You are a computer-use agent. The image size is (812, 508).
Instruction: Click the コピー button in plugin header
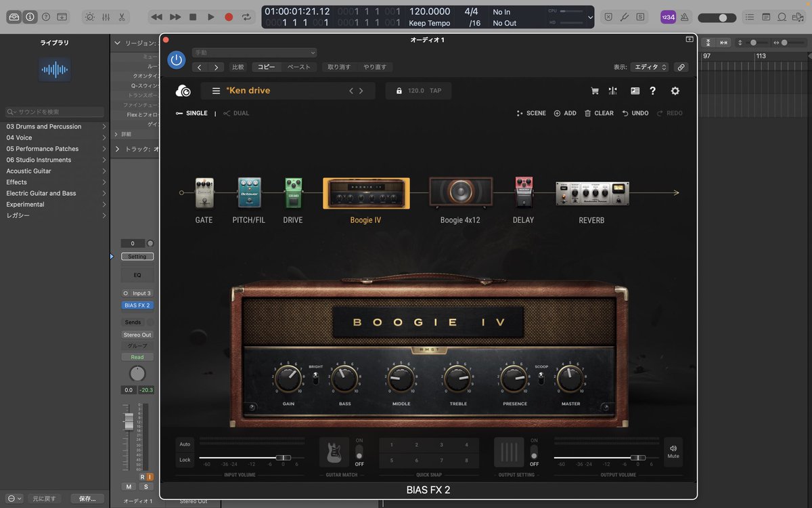pyautogui.click(x=267, y=67)
